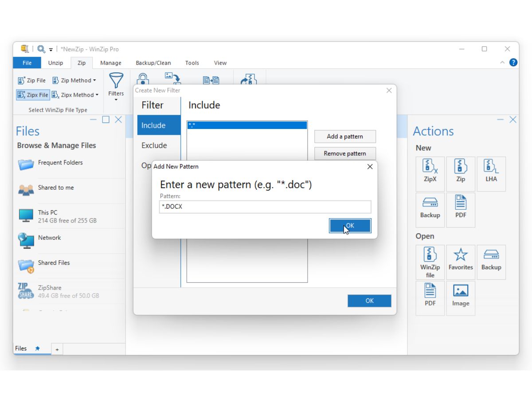Open Shared Files location
532x399 pixels.
click(70, 265)
